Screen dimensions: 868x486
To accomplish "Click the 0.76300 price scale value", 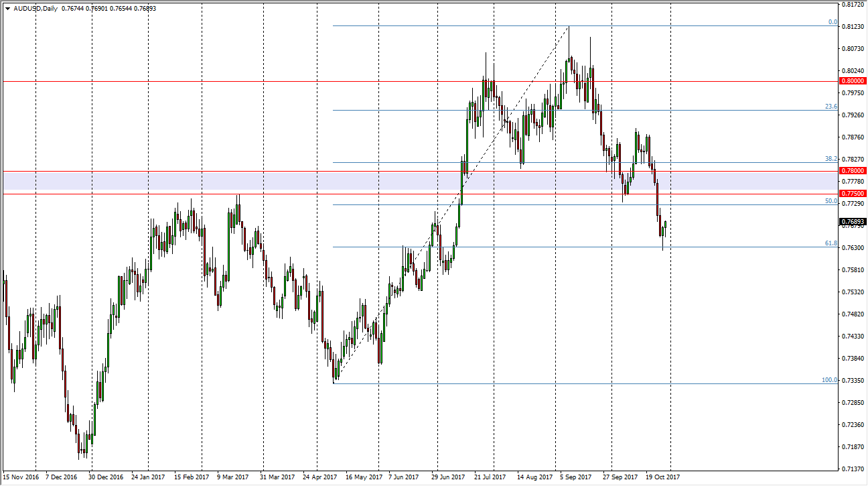I will click(851, 248).
